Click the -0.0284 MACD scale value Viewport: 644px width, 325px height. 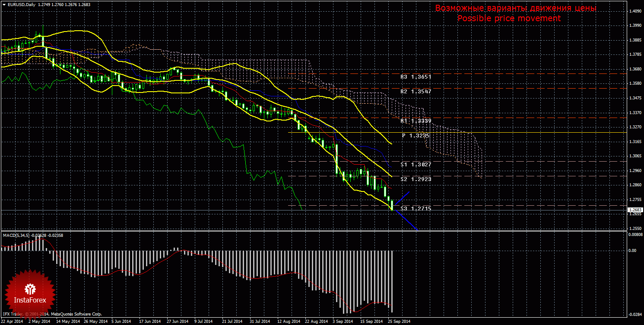coord(634,315)
